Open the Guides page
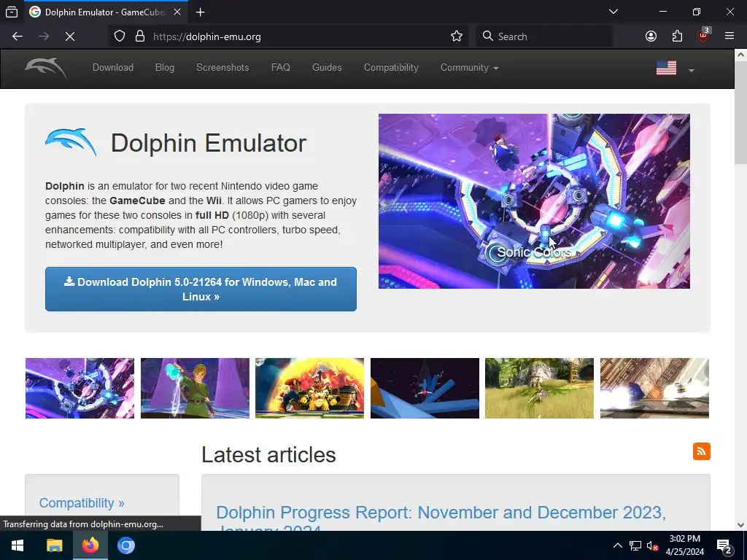The height and width of the screenshot is (560, 747). coord(327,68)
